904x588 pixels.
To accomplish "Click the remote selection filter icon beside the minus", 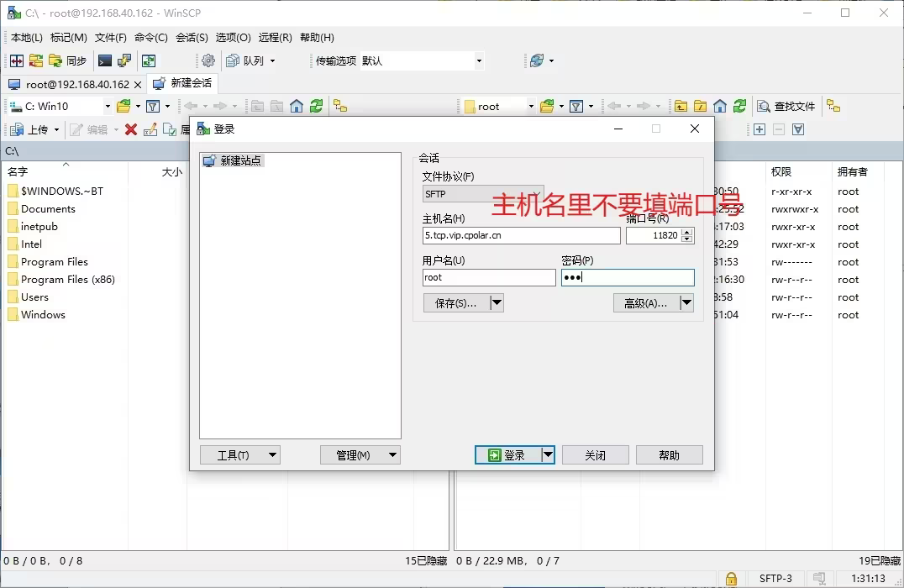I will click(798, 129).
